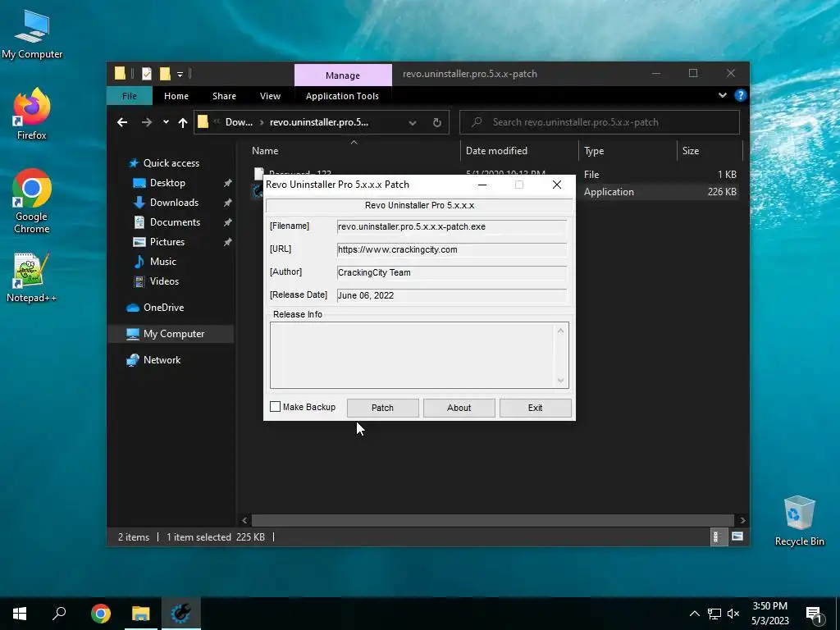
Task: Click the muted volume tray icon
Action: (x=733, y=614)
